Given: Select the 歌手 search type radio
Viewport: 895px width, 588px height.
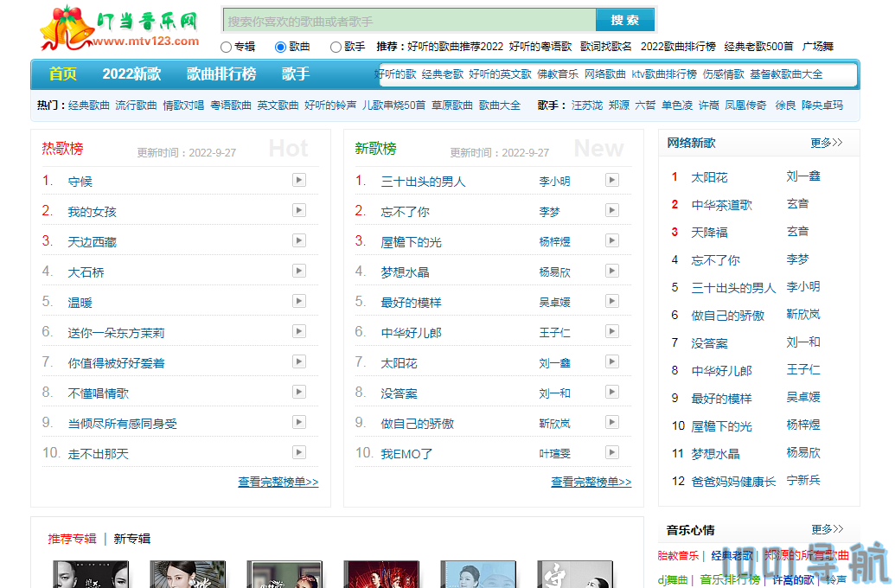Looking at the screenshot, I should pyautogui.click(x=336, y=47).
